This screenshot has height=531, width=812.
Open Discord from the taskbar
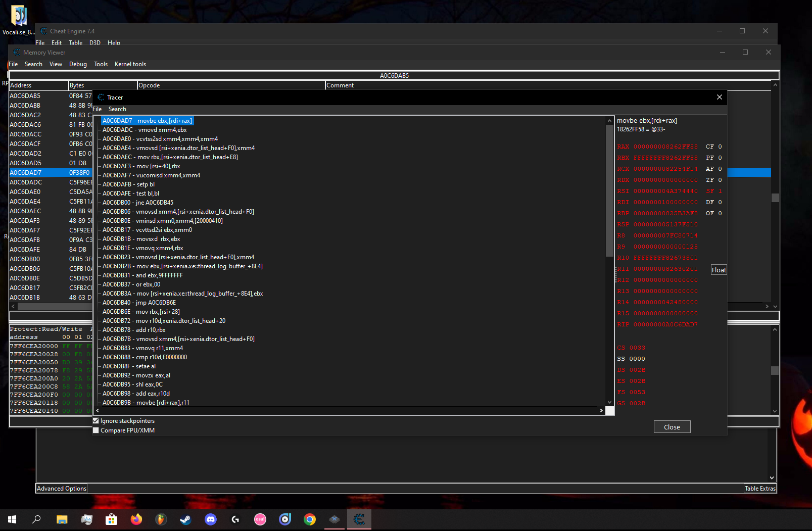210,519
